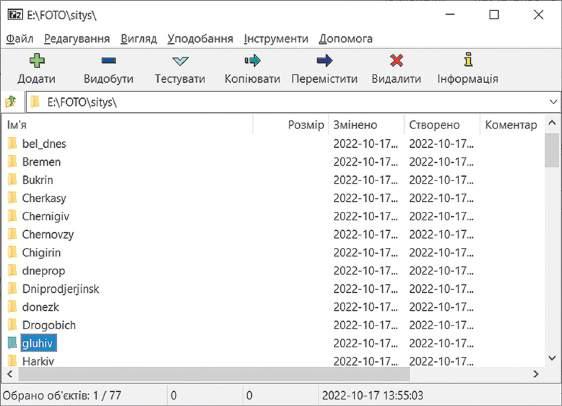Open Інформація via the yellow i icon
This screenshot has height=406, width=562.
(468, 60)
